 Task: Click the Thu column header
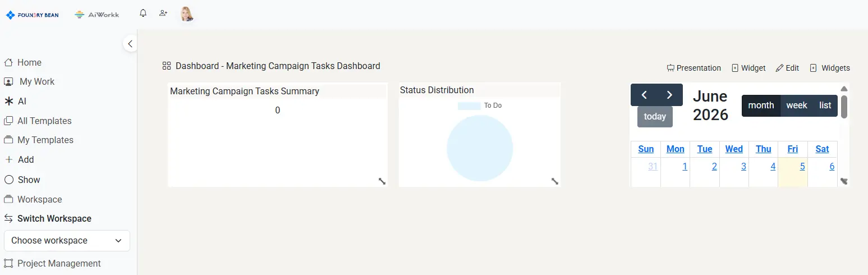pos(764,149)
